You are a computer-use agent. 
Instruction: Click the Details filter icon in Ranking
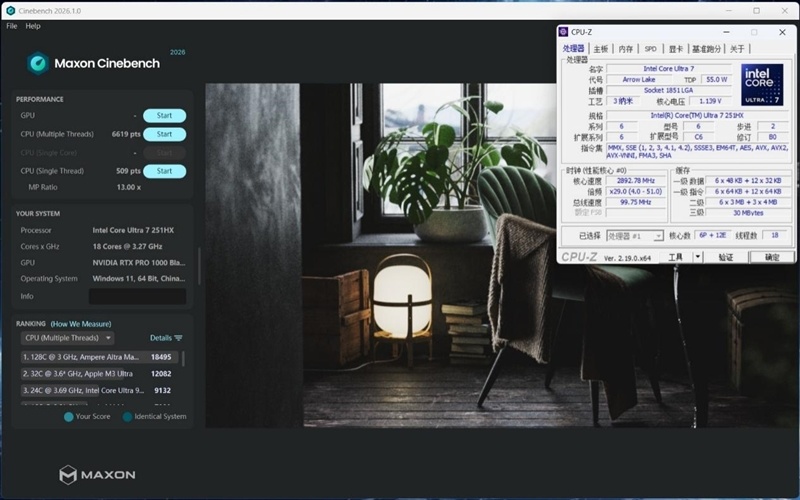[178, 338]
